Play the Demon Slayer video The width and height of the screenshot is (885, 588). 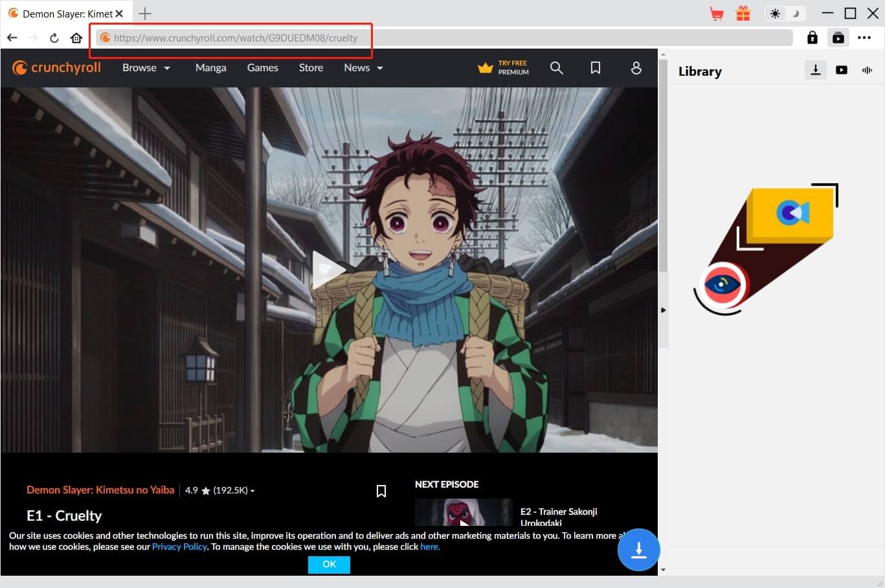(x=328, y=269)
